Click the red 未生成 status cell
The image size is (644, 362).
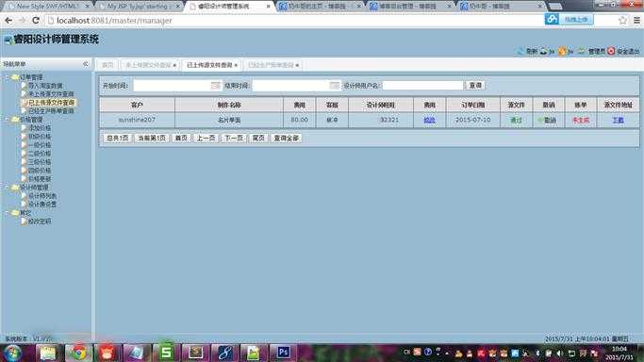[581, 120]
